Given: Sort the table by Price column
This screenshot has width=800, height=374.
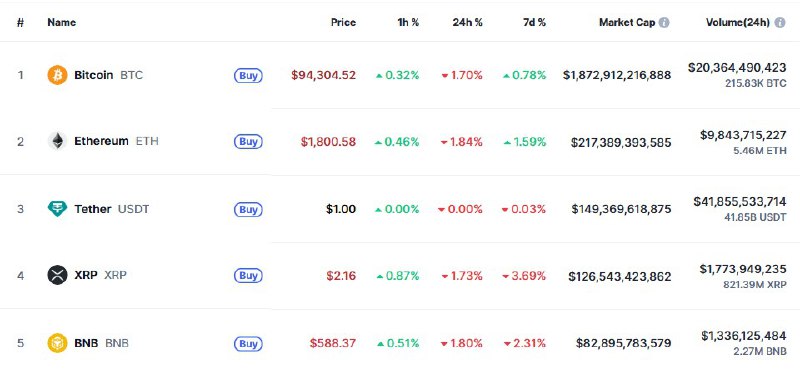Looking at the screenshot, I should (x=343, y=22).
